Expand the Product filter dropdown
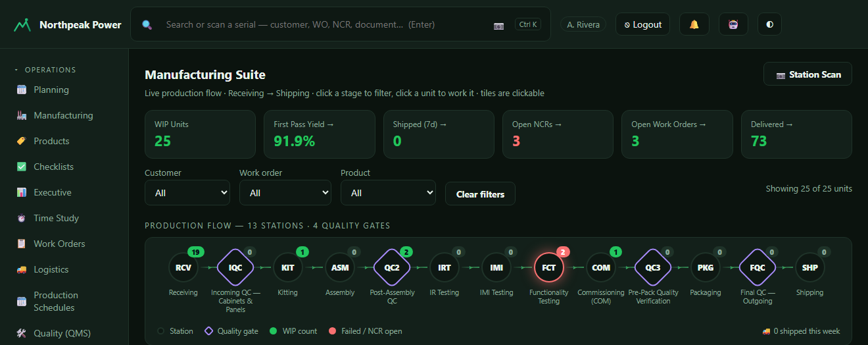Viewport: 868px width, 345px height. (x=388, y=193)
